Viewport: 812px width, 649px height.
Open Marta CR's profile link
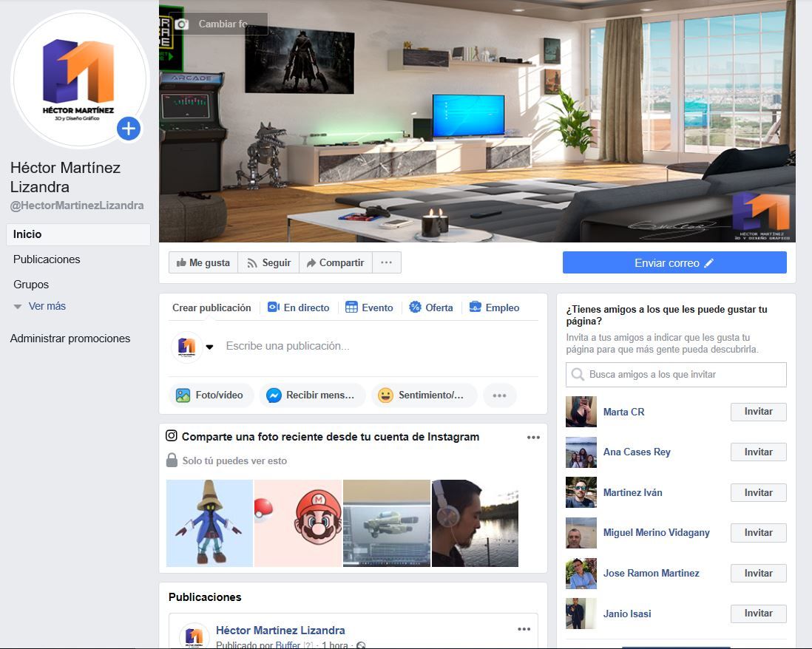[x=623, y=412]
